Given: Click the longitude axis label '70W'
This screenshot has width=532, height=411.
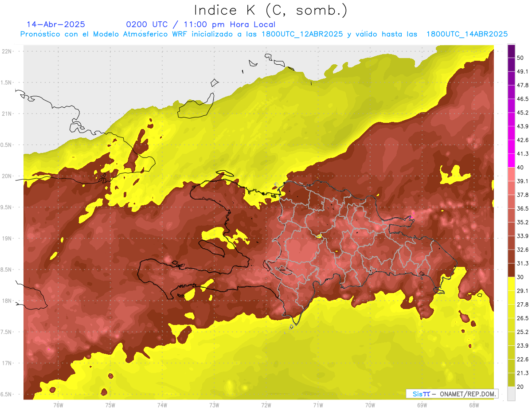Looking at the screenshot, I should [370, 405].
